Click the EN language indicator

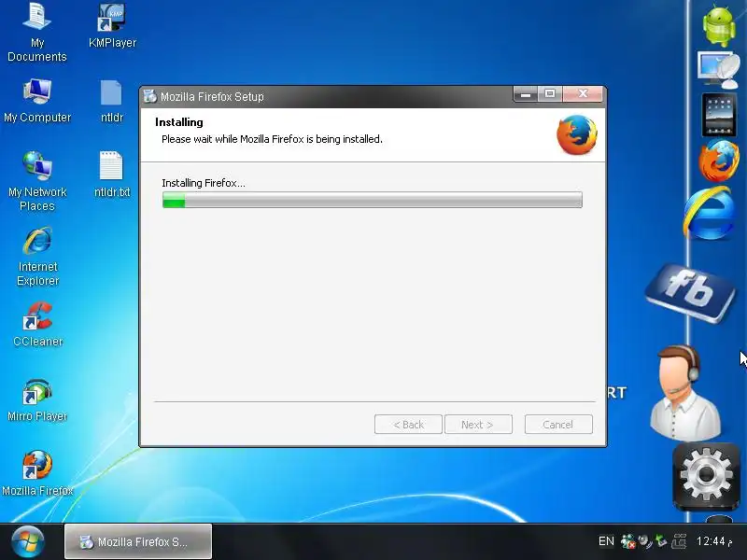pos(606,541)
